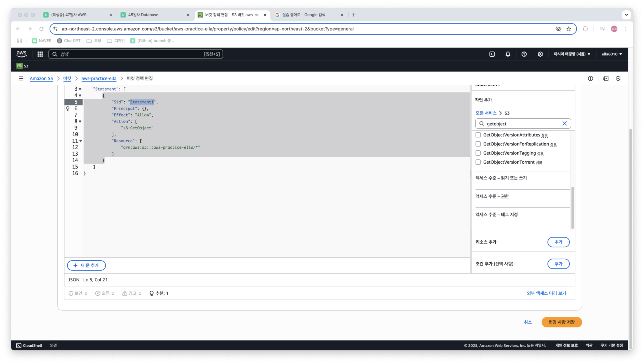Focus the AWS console search box
Viewport: 644px width, 364px height.
(x=136, y=54)
